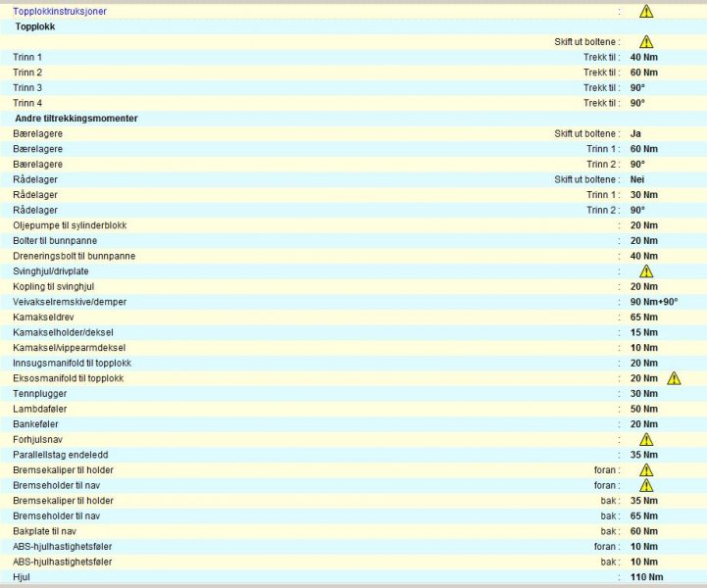
Task: Click the Bakplate til nav label
Action: [44, 531]
